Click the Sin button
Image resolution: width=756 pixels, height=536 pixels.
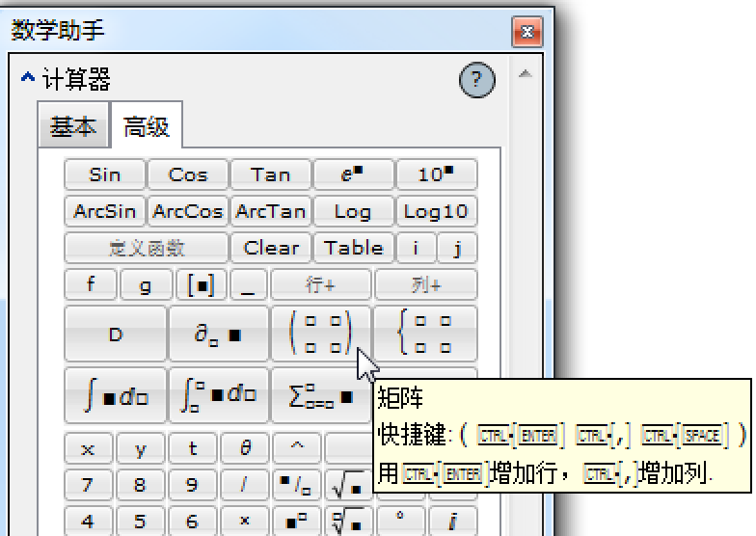coord(104,174)
